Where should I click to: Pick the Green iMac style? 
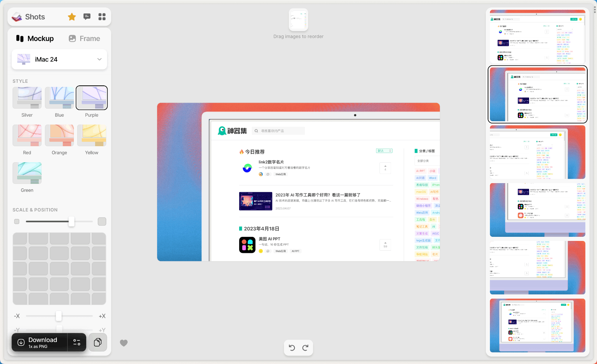(27, 173)
